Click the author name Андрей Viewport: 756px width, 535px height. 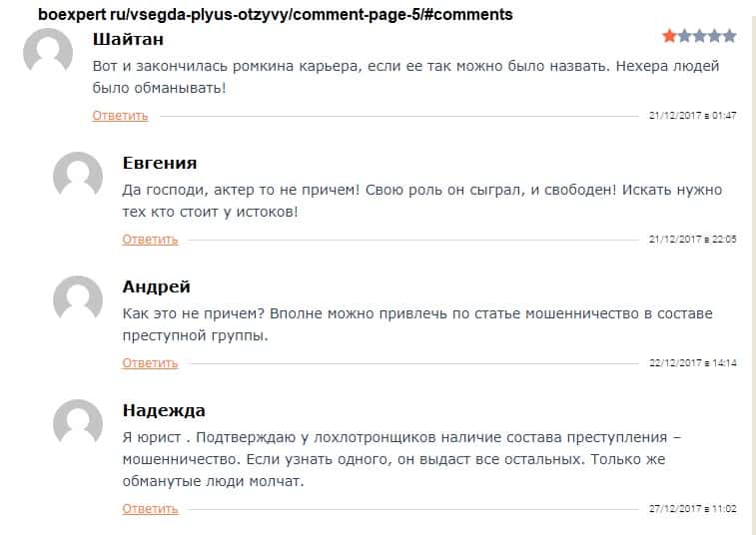(x=156, y=286)
